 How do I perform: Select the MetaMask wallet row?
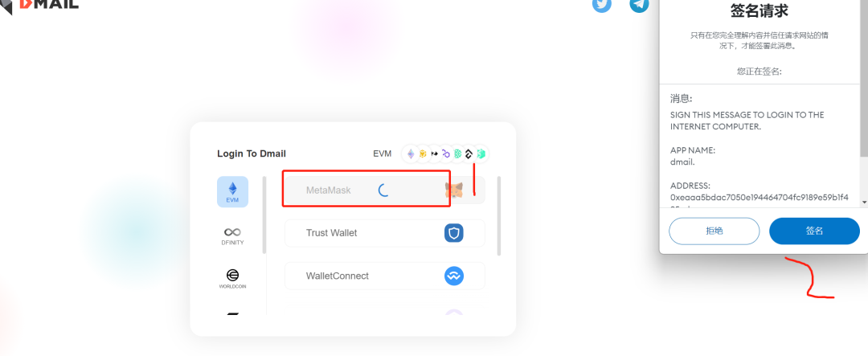pos(385,190)
